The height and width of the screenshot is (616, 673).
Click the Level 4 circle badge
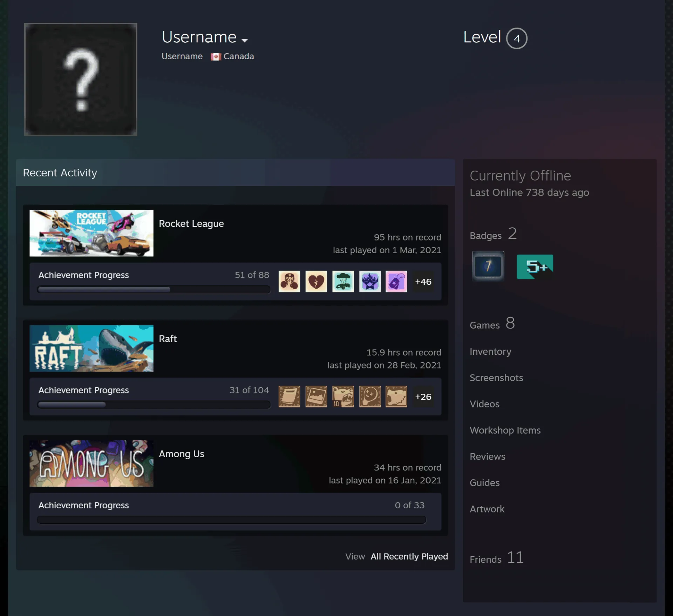click(517, 38)
